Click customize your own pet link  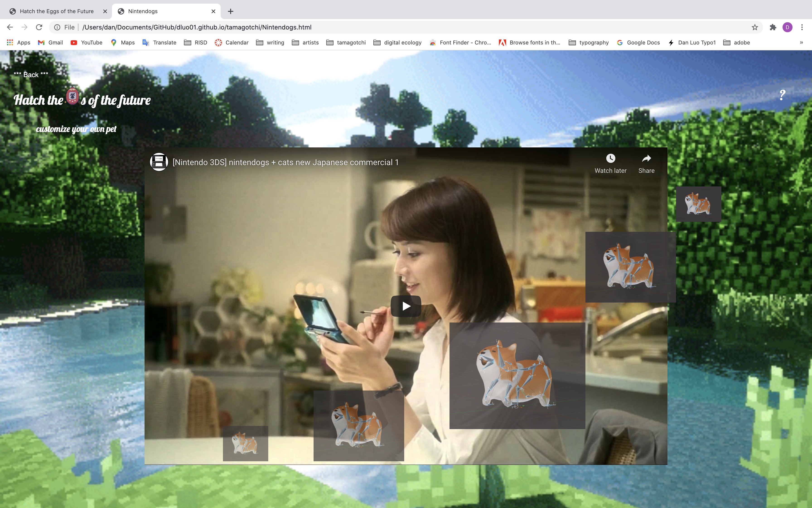point(76,129)
